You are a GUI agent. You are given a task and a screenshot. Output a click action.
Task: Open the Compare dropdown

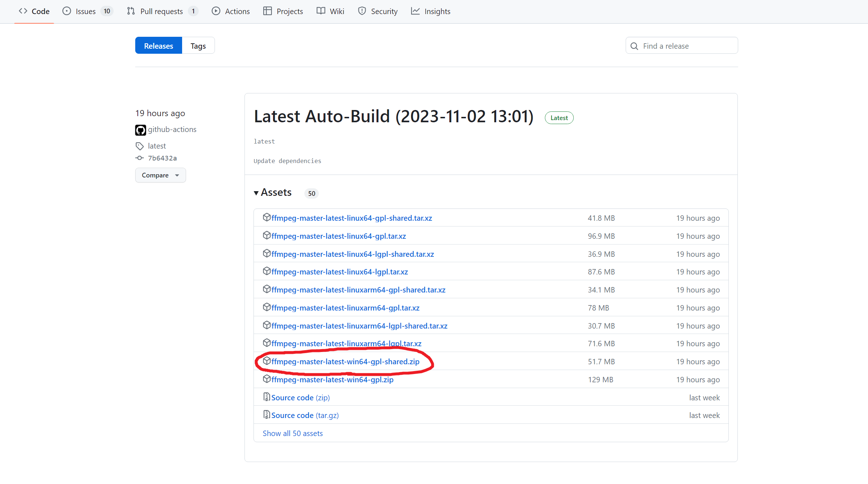160,175
